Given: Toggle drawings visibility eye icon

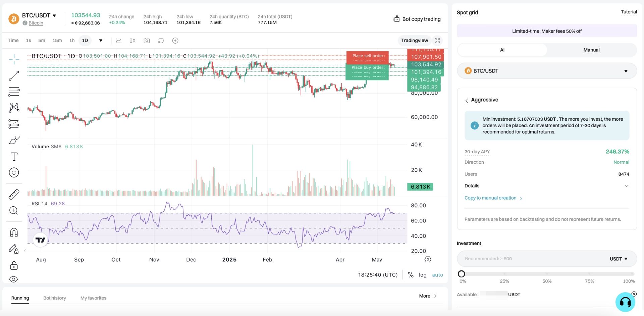Looking at the screenshot, I should click(x=14, y=279).
